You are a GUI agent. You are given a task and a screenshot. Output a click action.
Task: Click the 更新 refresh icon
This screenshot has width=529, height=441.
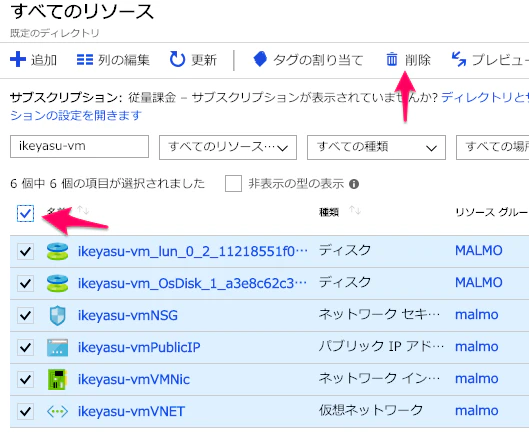coord(177,59)
